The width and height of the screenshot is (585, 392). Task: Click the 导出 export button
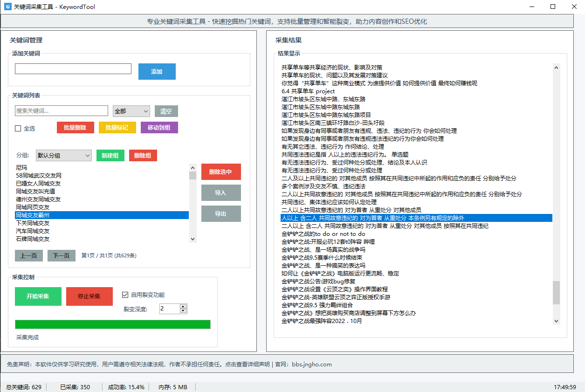(220, 214)
